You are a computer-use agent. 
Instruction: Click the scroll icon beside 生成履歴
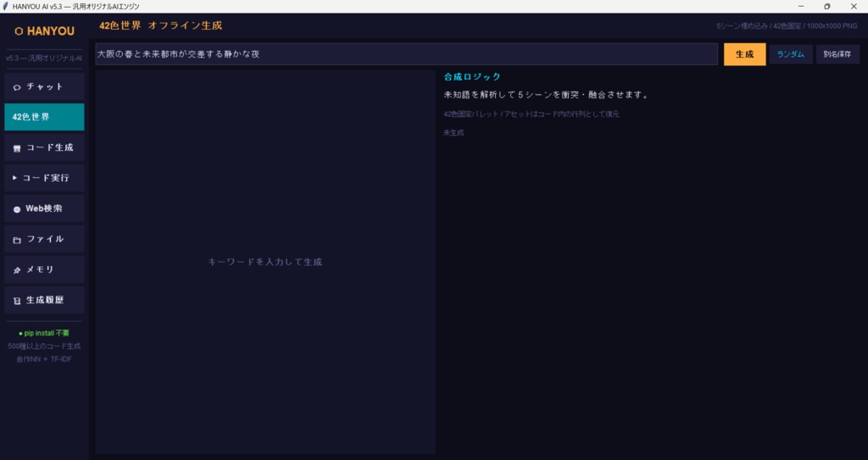(17, 301)
